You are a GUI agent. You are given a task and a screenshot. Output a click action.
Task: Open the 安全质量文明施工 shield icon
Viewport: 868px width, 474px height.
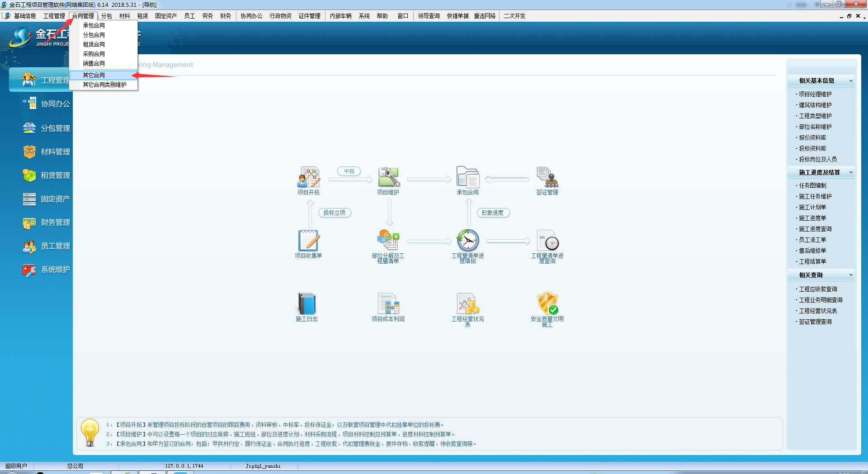coord(547,304)
